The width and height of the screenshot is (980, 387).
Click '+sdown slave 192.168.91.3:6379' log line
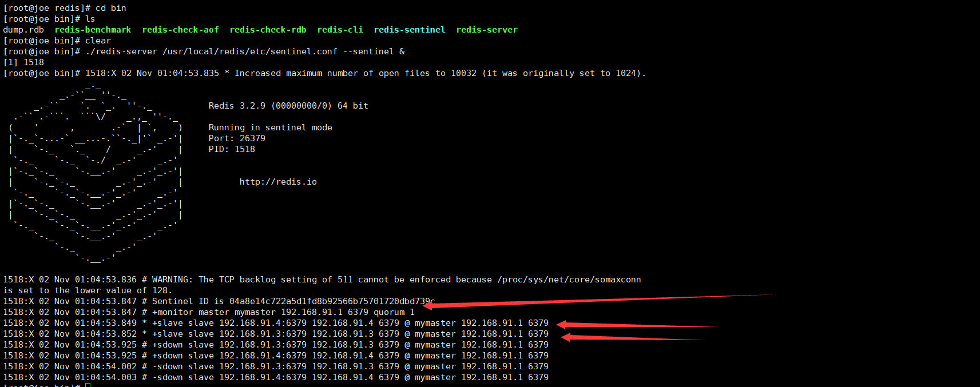276,345
